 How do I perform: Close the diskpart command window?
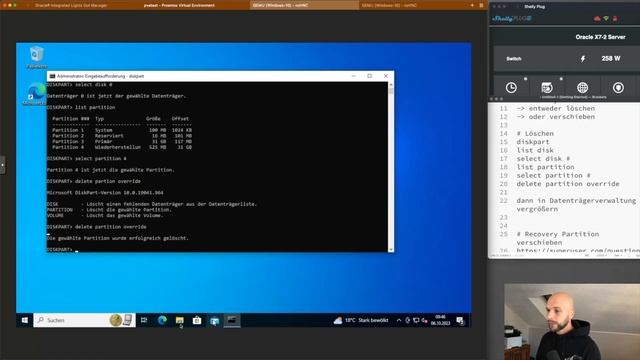coord(386,76)
